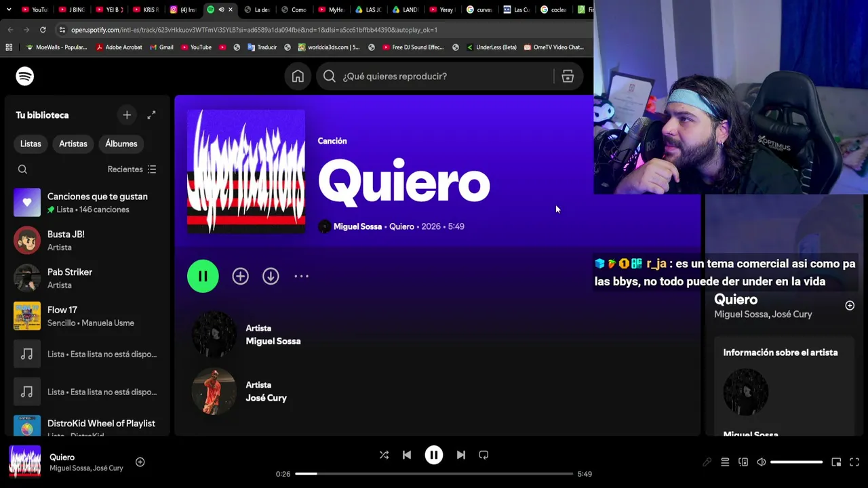Open the play queue

click(x=725, y=462)
